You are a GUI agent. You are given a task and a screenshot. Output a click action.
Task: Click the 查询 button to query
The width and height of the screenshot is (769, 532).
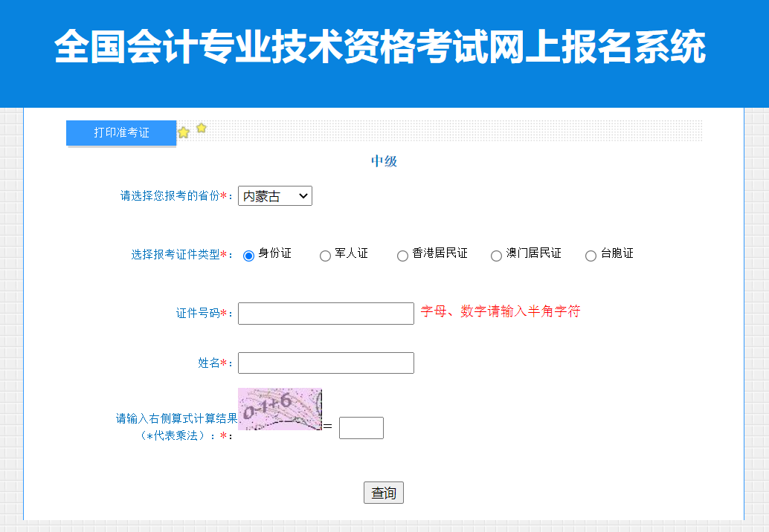click(x=383, y=492)
